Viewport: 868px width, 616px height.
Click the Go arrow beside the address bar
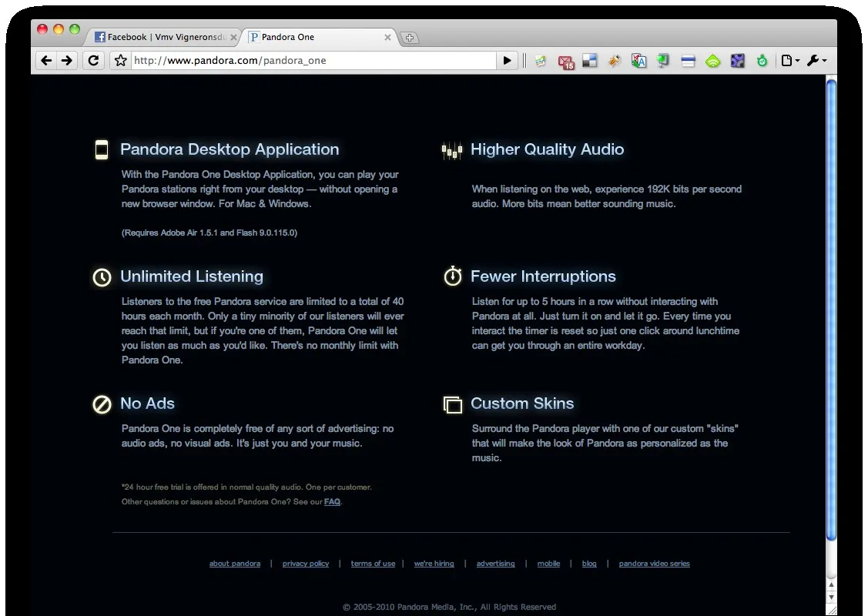click(x=507, y=60)
